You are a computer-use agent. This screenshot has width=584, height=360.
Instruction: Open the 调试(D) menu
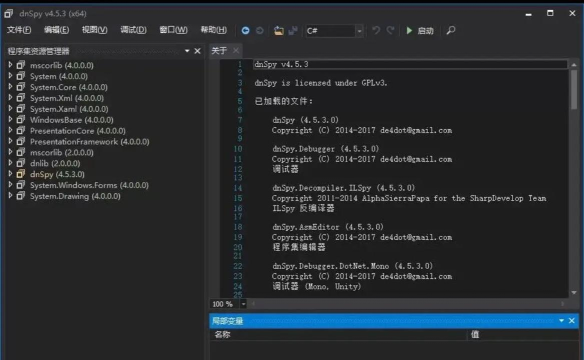point(133,30)
